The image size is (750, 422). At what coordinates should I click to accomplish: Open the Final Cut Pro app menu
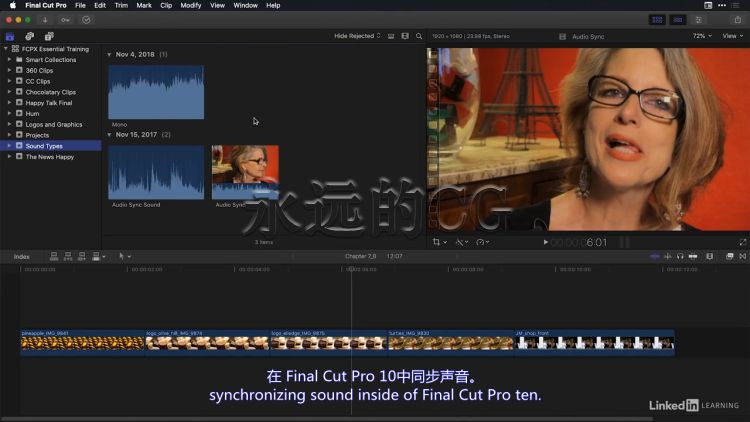coord(46,5)
